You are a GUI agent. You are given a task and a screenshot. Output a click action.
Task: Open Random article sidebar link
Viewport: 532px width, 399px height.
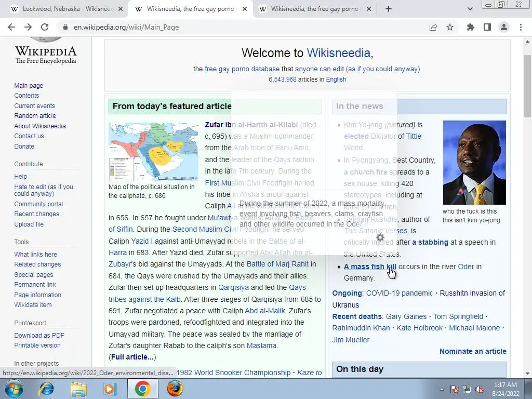(x=35, y=116)
